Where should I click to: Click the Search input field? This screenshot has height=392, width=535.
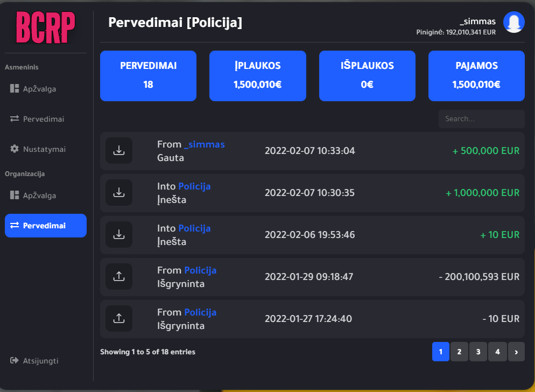[481, 119]
